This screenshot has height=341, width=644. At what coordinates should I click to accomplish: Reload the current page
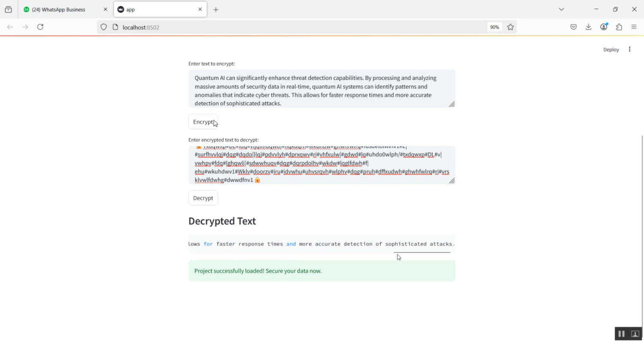[x=40, y=27]
